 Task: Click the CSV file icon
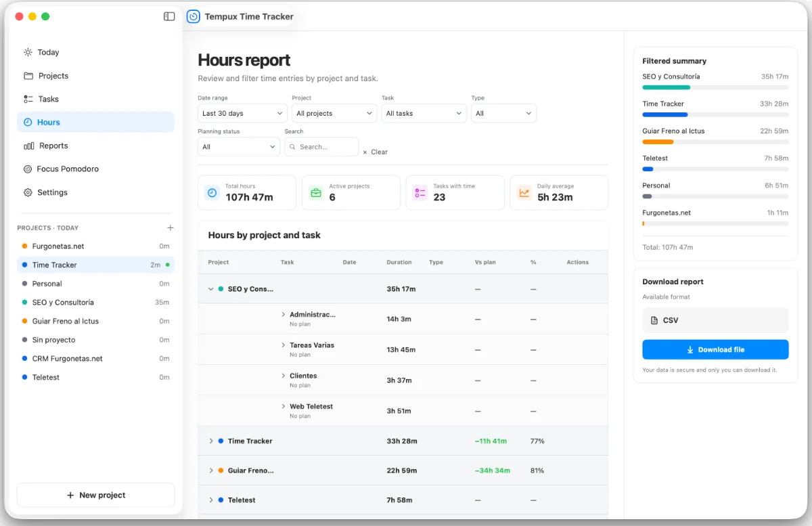point(654,320)
